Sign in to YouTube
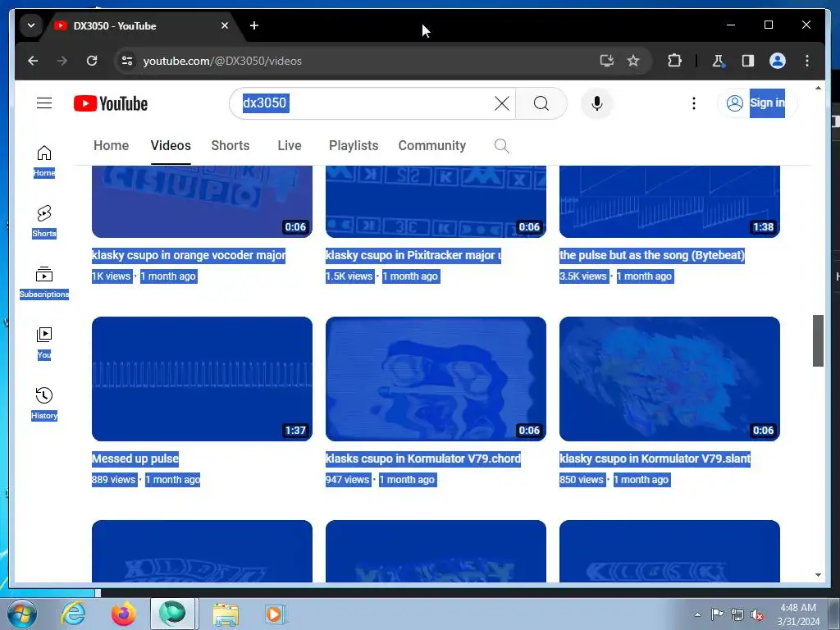Image resolution: width=840 pixels, height=630 pixels. tap(756, 103)
